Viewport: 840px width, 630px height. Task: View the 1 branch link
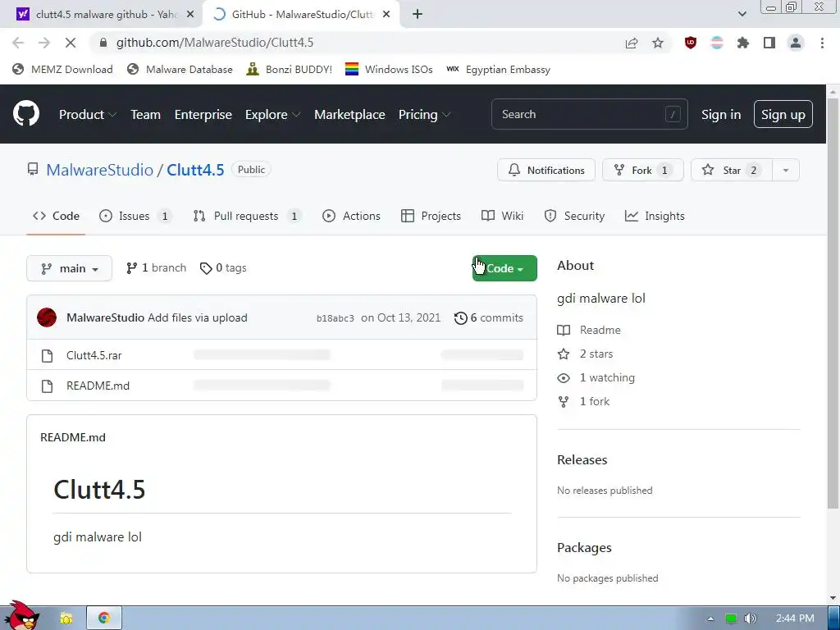click(156, 268)
